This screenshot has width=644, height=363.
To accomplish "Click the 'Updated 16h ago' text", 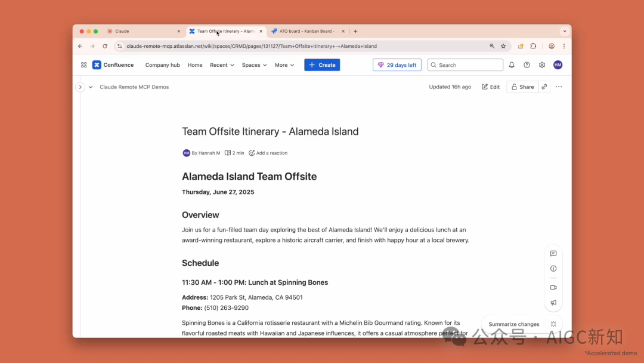I will [x=450, y=87].
